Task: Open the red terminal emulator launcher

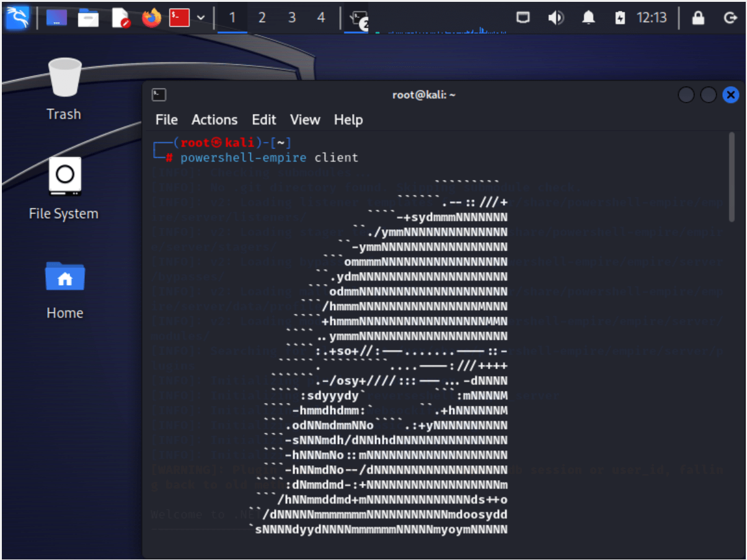Action: click(x=179, y=18)
